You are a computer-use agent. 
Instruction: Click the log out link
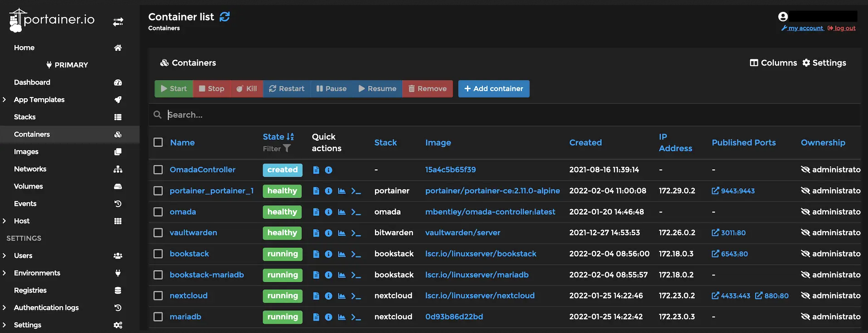tap(842, 28)
